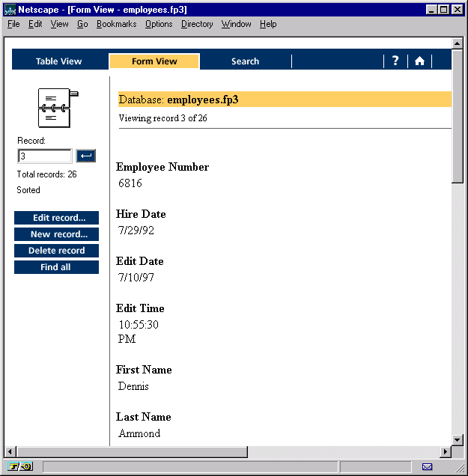
Task: Switch to the Table View tab
Action: tap(59, 61)
